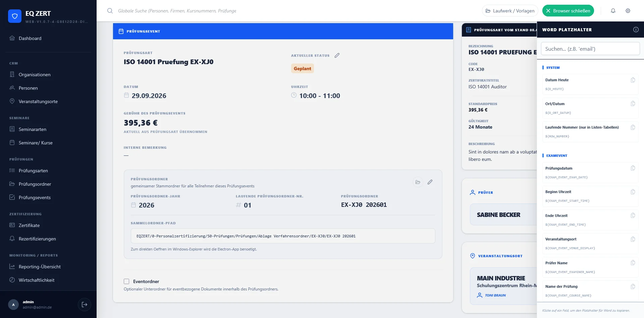This screenshot has height=318, width=644.
Task: Click the Geplant status badge
Action: point(303,69)
